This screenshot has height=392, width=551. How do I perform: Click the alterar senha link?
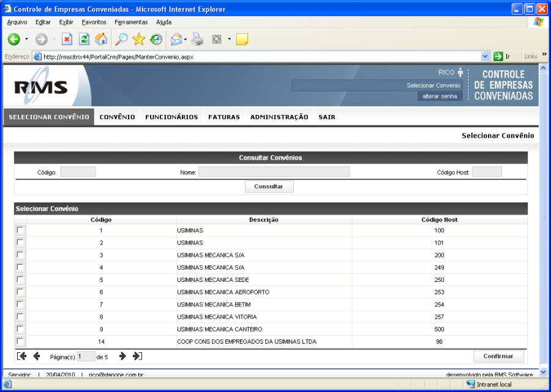pyautogui.click(x=440, y=96)
